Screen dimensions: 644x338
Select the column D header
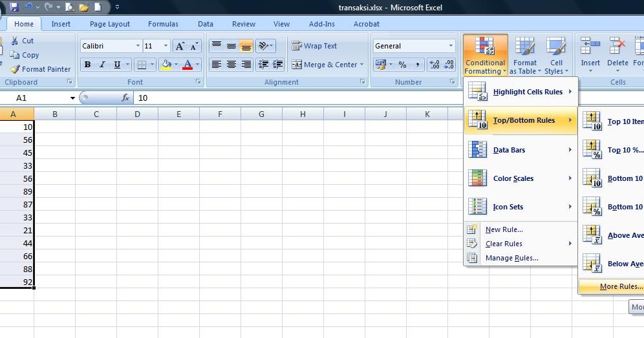(x=137, y=114)
